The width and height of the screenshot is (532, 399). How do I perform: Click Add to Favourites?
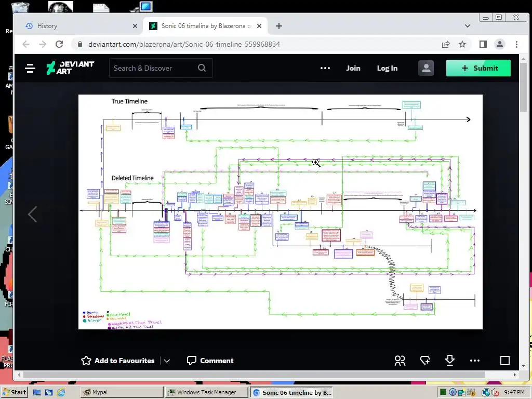118,361
